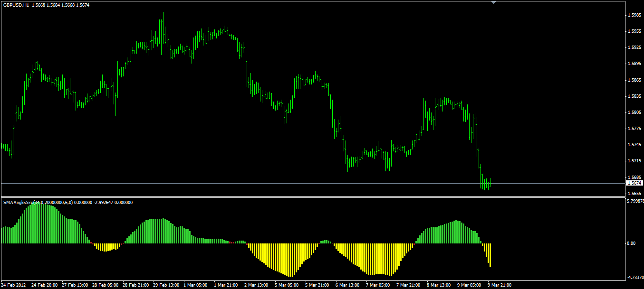Click the indicator -4.73370 scale label
The image size is (644, 289).
[x=635, y=278]
